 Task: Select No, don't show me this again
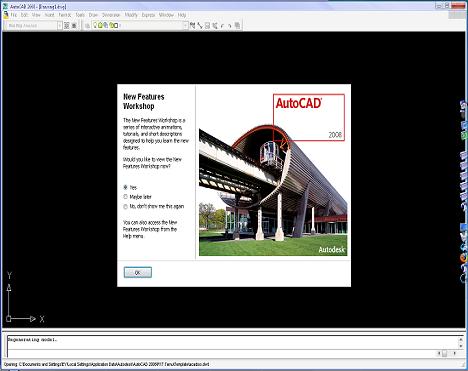[x=126, y=206]
